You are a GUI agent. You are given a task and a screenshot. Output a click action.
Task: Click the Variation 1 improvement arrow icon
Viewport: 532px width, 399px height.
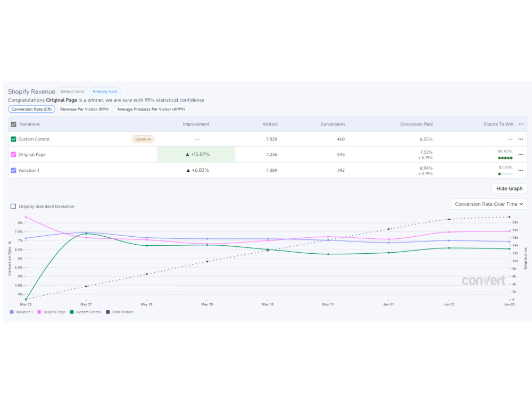click(x=188, y=170)
